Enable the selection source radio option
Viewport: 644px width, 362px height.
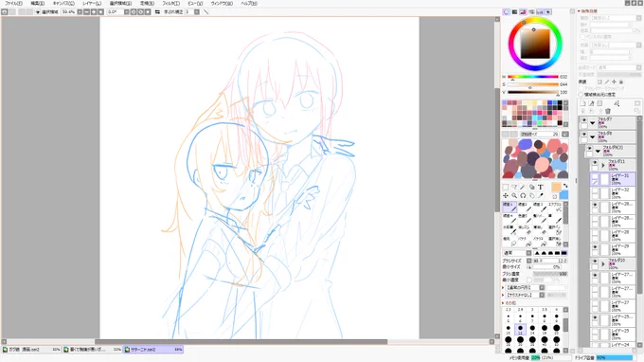[x=581, y=95]
